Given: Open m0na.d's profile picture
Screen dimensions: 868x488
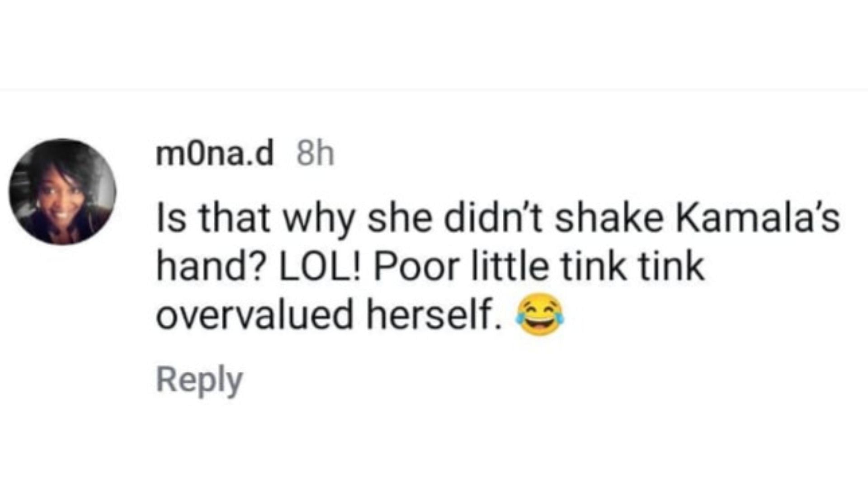Looking at the screenshot, I should tap(63, 192).
